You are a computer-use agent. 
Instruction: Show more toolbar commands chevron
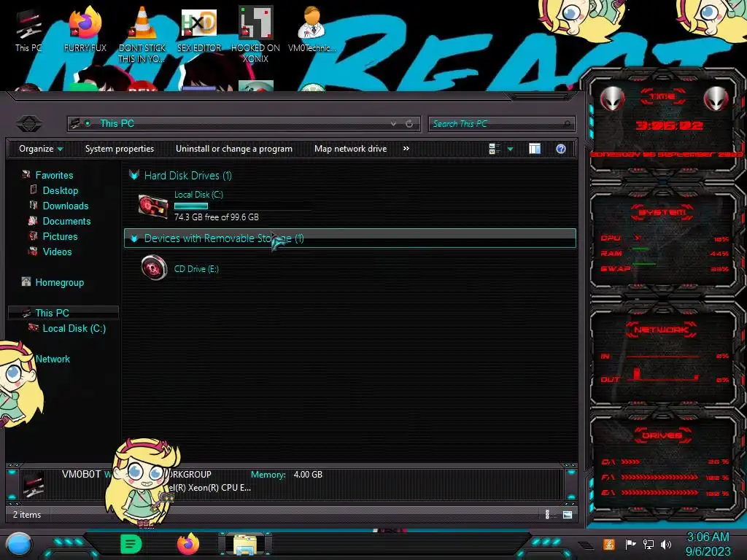(x=406, y=149)
